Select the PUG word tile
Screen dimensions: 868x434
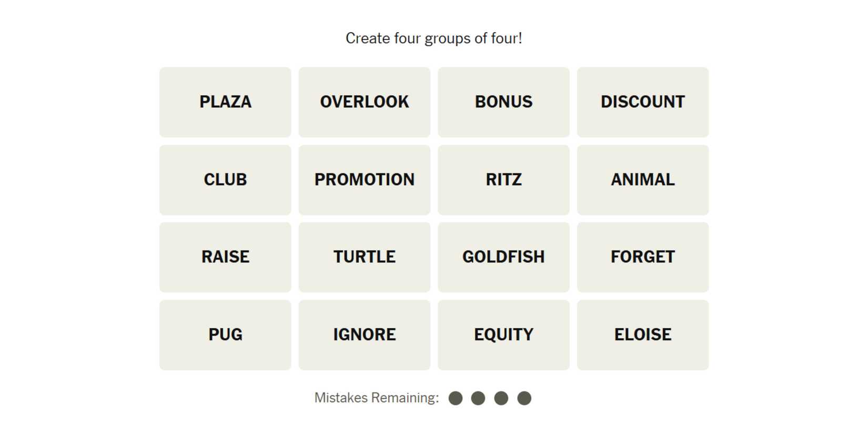225,335
